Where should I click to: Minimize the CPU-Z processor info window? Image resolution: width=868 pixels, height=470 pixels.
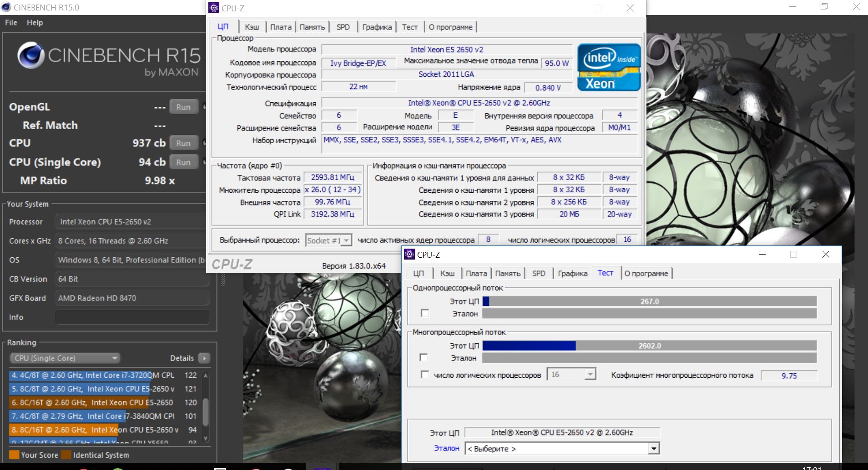[567, 8]
